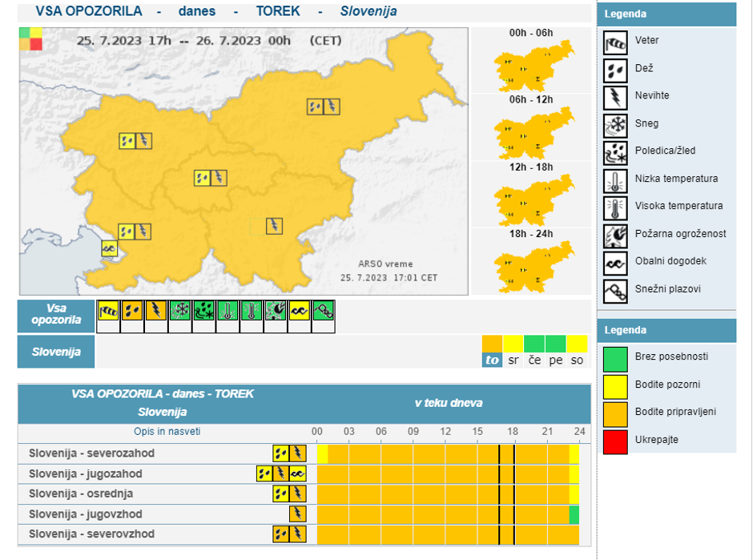
Task: Select the 'so' day tab
Action: (x=577, y=360)
